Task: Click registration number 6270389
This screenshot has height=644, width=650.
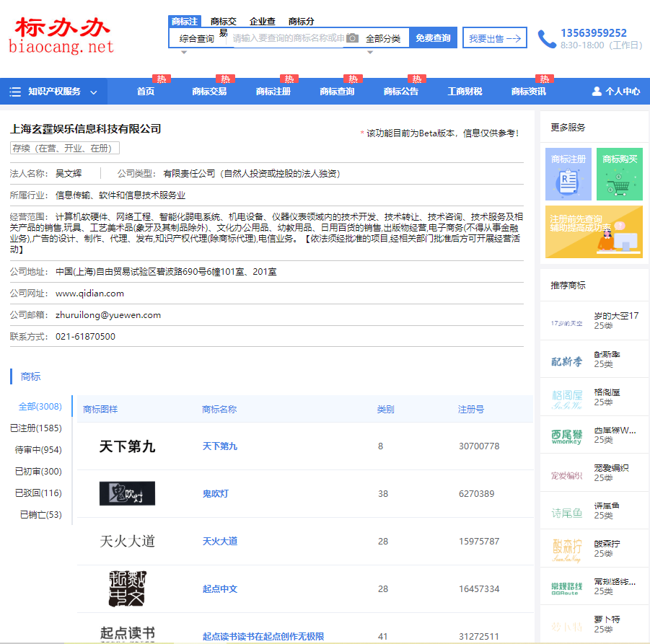Action: (476, 493)
